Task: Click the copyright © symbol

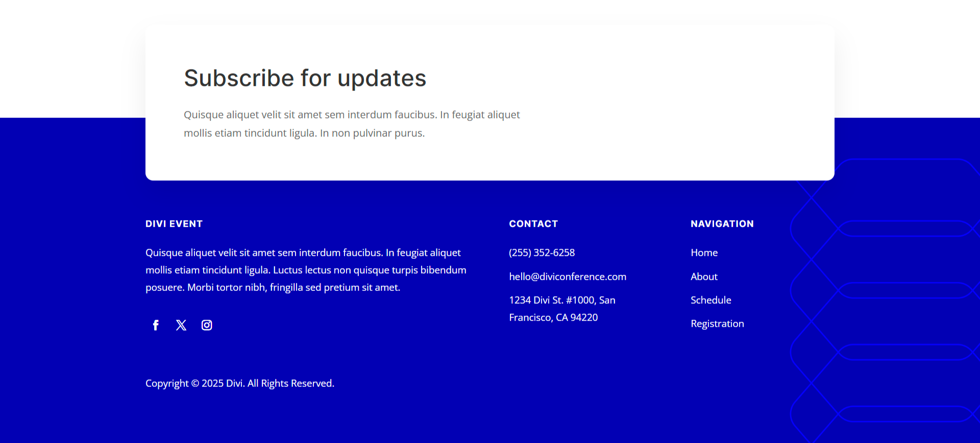Action: 195,383
